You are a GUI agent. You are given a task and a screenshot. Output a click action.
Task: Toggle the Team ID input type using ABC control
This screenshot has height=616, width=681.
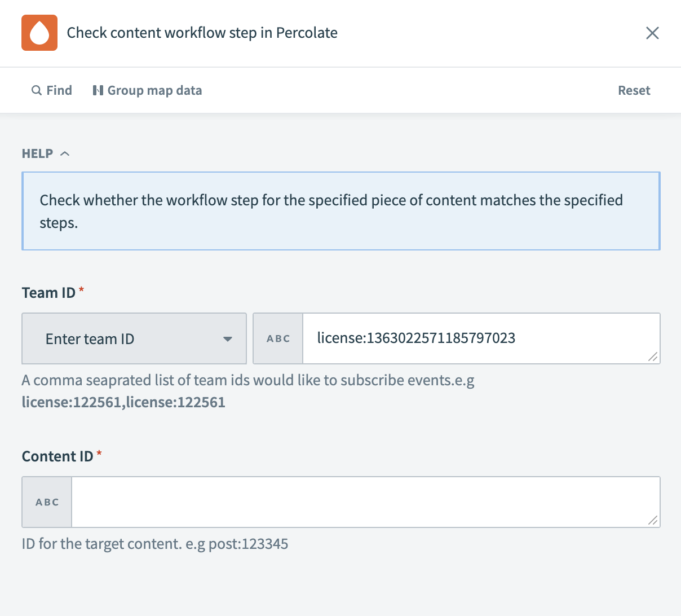pos(277,338)
